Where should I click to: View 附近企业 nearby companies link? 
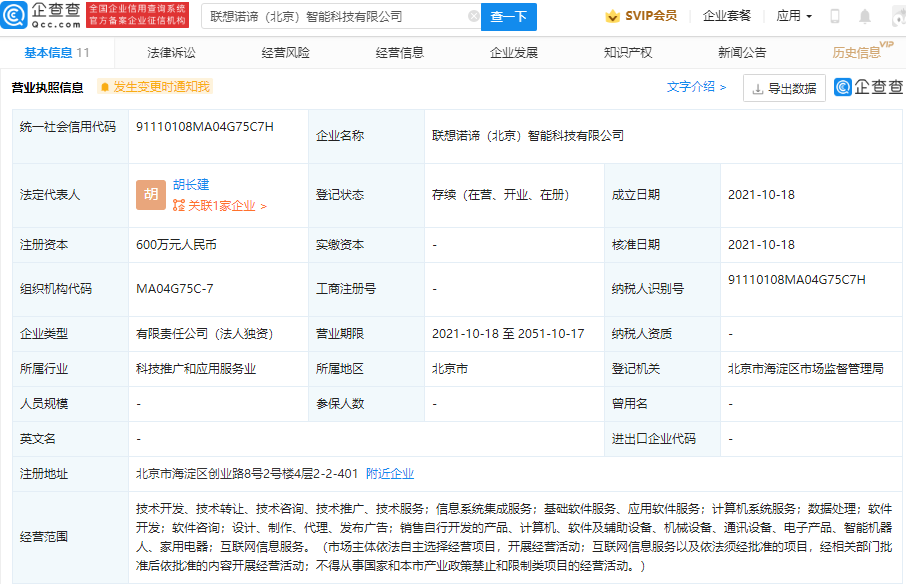pyautogui.click(x=390, y=474)
